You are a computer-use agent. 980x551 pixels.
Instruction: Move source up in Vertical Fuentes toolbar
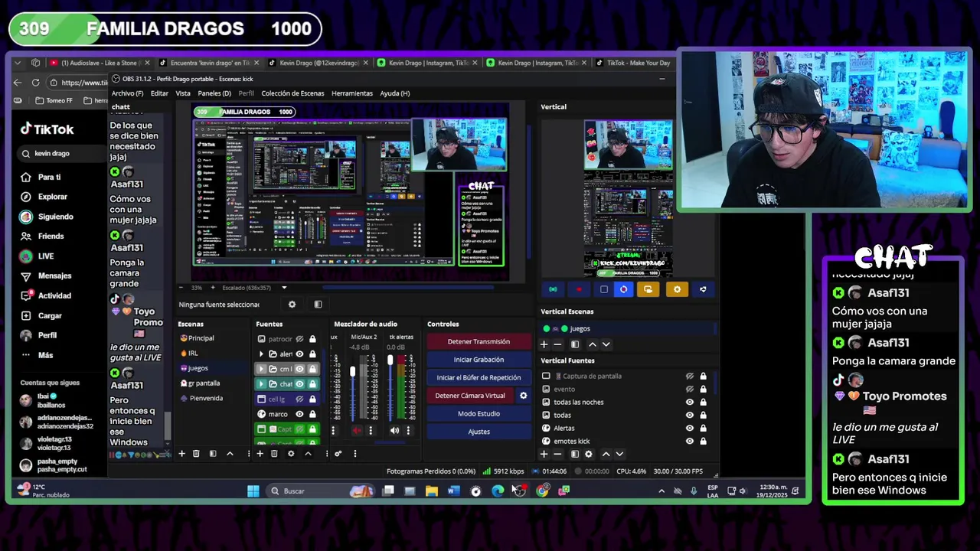tap(606, 454)
